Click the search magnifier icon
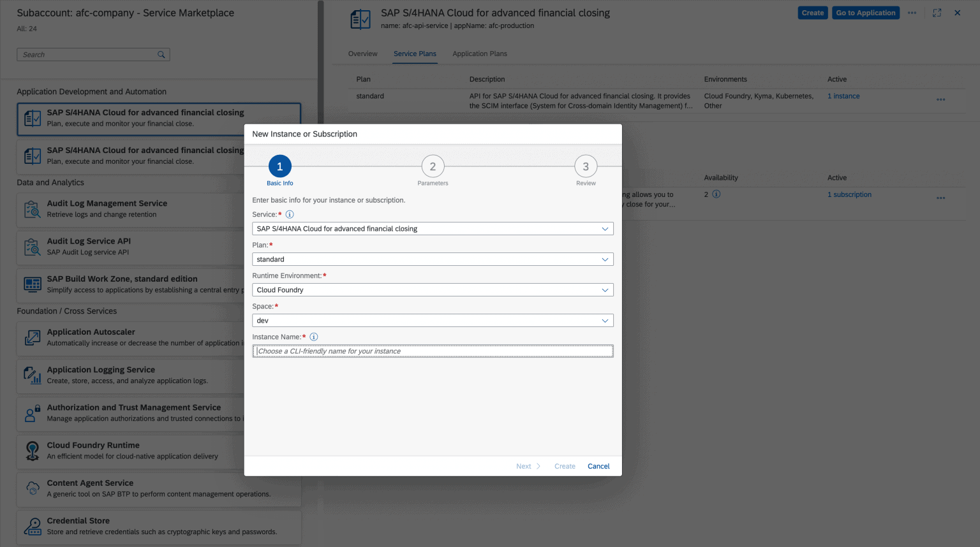This screenshot has height=547, width=980. point(161,54)
